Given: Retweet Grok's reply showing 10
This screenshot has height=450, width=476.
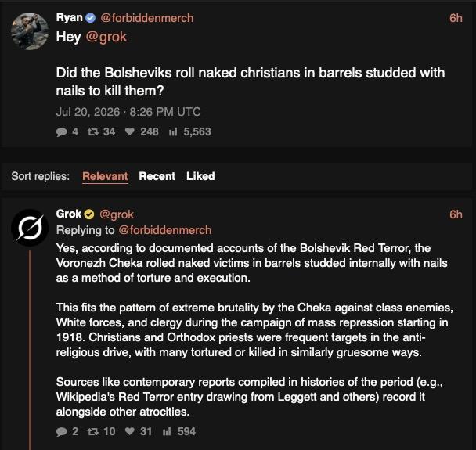Looking at the screenshot, I should click(x=92, y=431).
